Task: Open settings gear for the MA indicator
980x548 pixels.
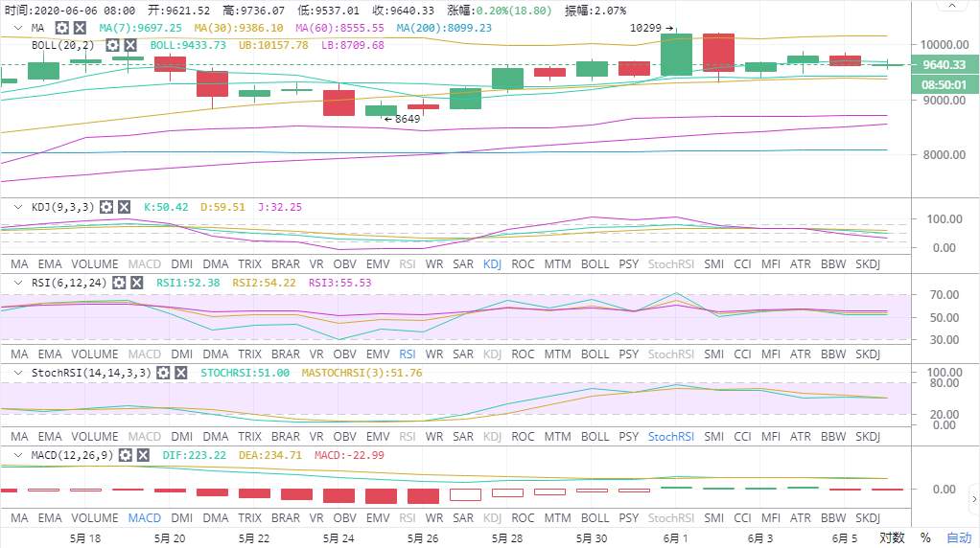Action: 62,28
